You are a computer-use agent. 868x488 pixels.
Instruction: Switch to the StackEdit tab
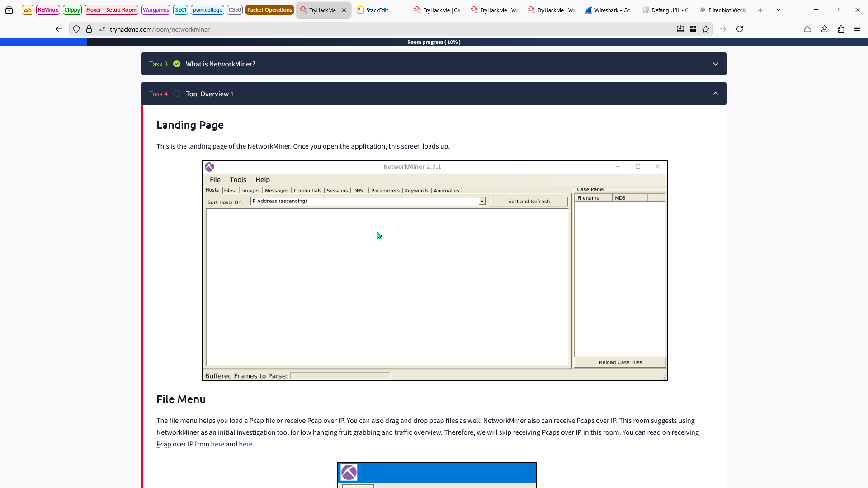(377, 10)
